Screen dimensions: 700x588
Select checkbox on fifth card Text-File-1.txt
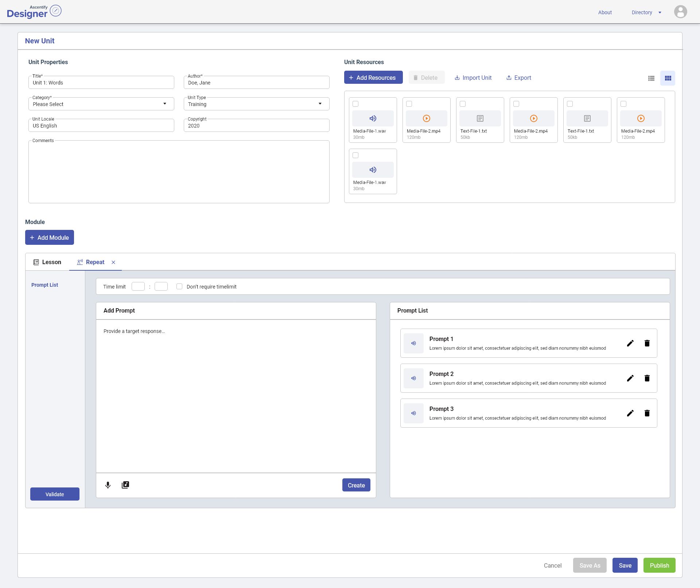[570, 104]
